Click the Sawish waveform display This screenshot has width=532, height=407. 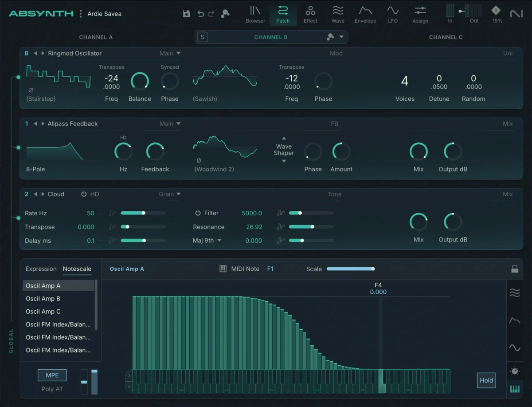pyautogui.click(x=225, y=76)
